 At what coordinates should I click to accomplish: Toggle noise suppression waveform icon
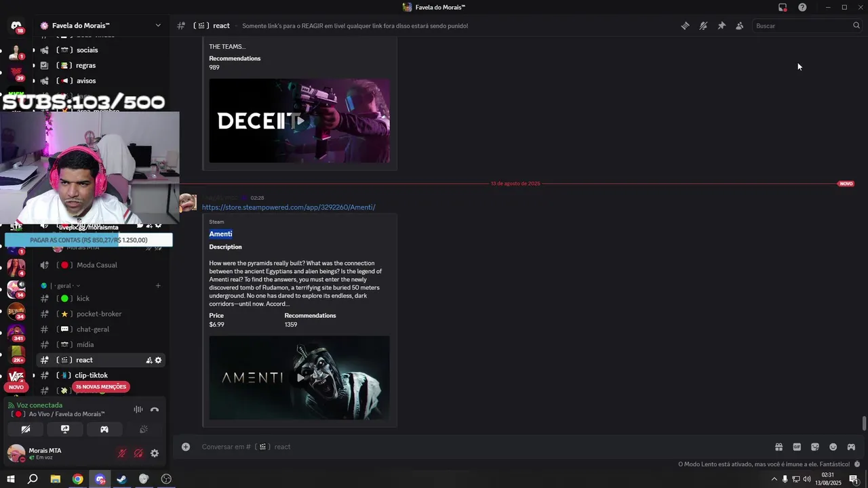138,409
